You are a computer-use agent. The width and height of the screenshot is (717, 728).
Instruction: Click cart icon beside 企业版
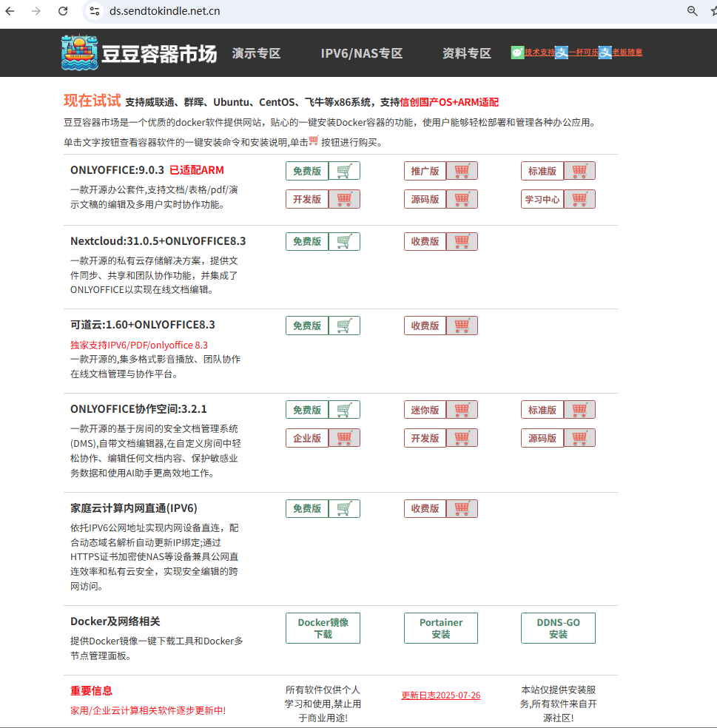point(344,438)
